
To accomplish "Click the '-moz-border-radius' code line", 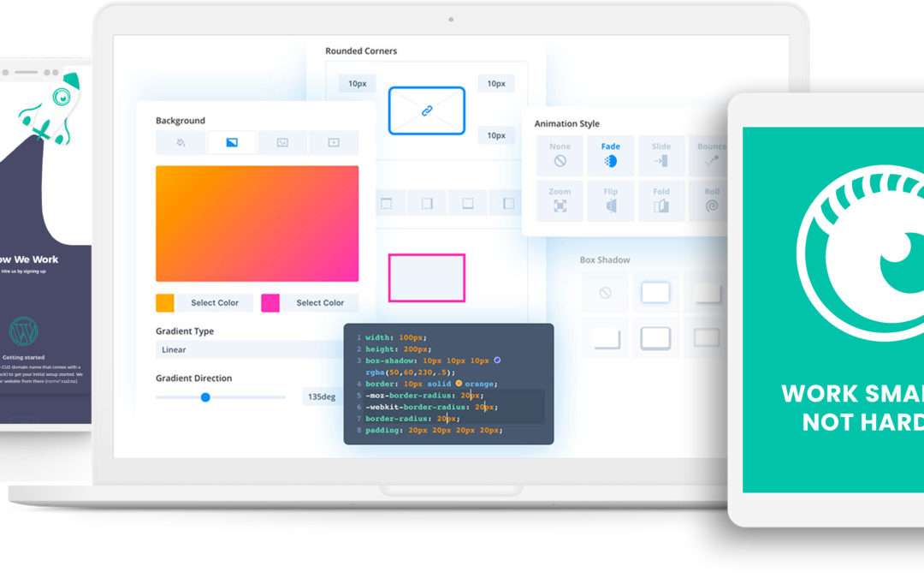I will [424, 395].
